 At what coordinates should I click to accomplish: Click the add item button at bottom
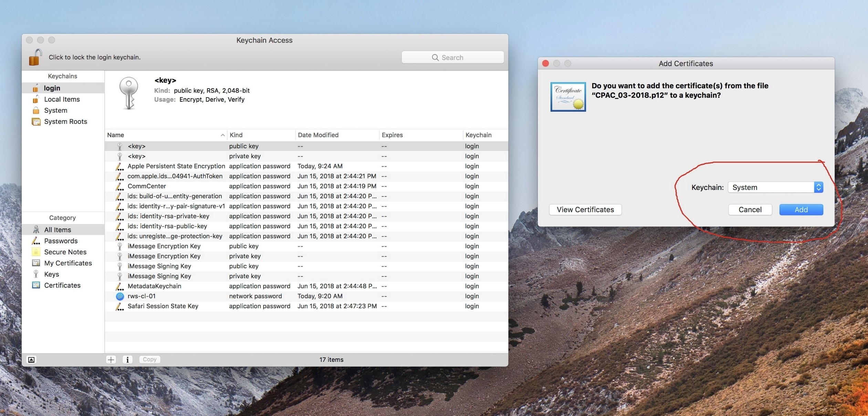click(x=110, y=359)
